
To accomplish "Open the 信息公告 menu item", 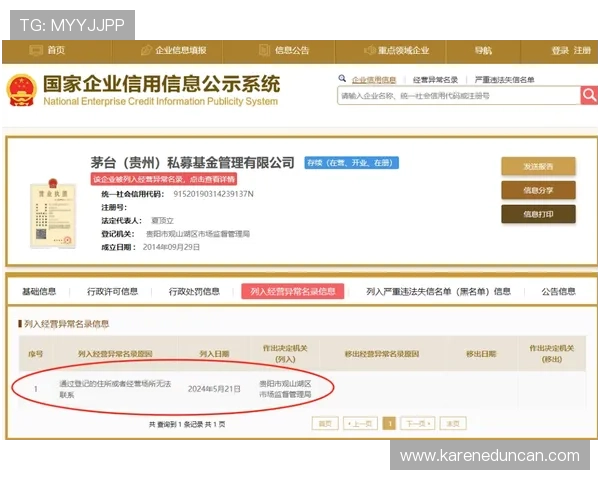I will pos(292,50).
